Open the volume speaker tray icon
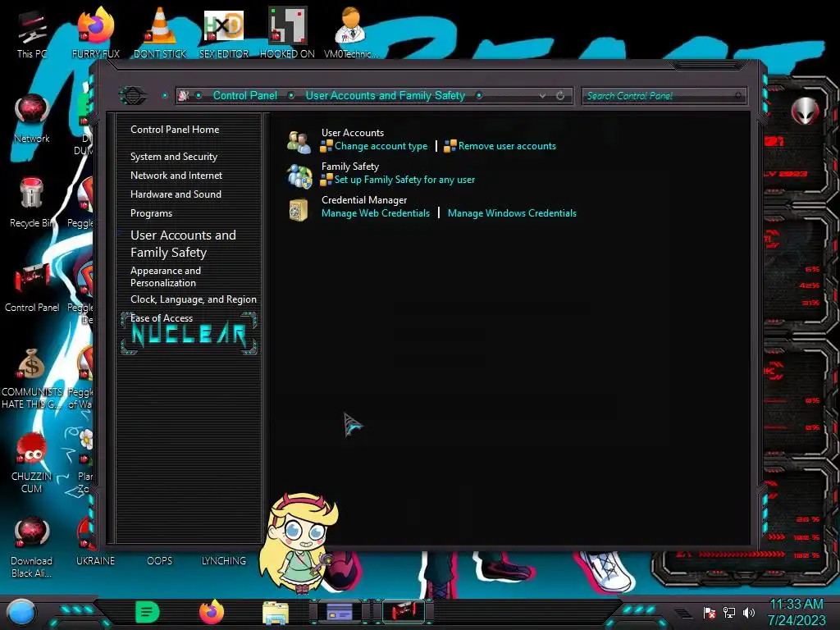Viewport: 840px width, 630px height. [x=749, y=613]
